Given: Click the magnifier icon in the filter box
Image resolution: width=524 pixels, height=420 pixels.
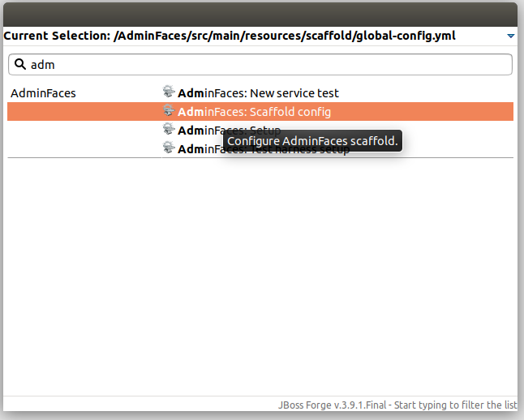Looking at the screenshot, I should point(20,64).
